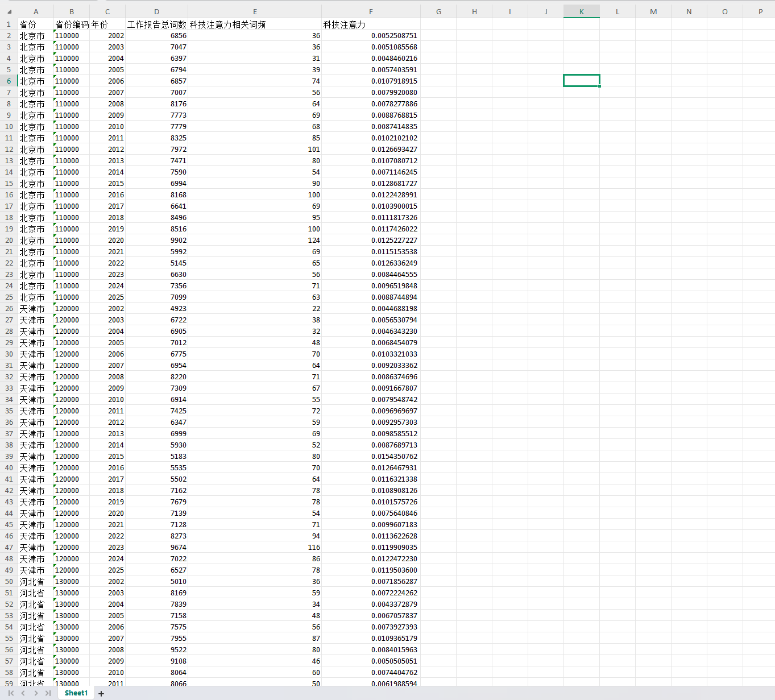Select total word count cell 9902
The image size is (775, 700).
tap(157, 241)
